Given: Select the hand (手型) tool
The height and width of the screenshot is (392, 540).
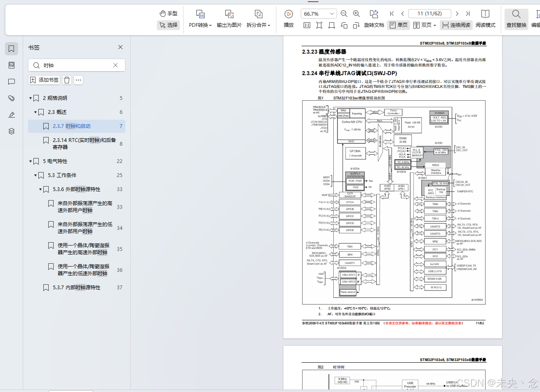Looking at the screenshot, I should point(168,14).
